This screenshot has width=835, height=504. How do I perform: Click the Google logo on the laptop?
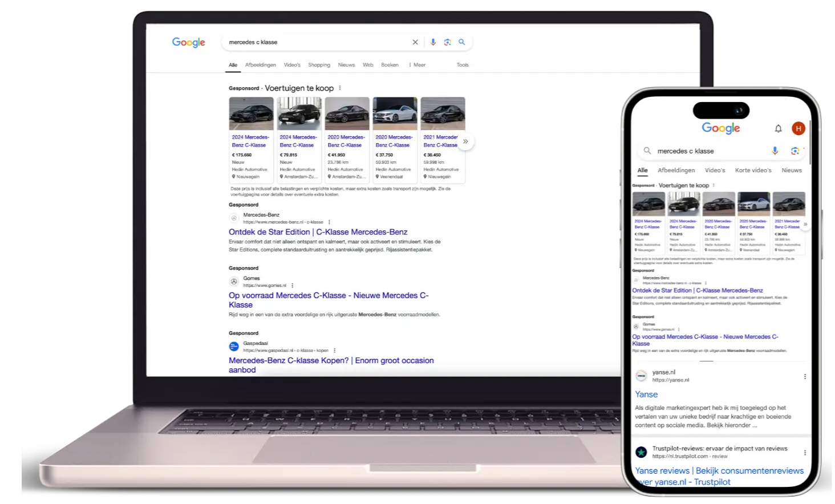click(x=189, y=42)
